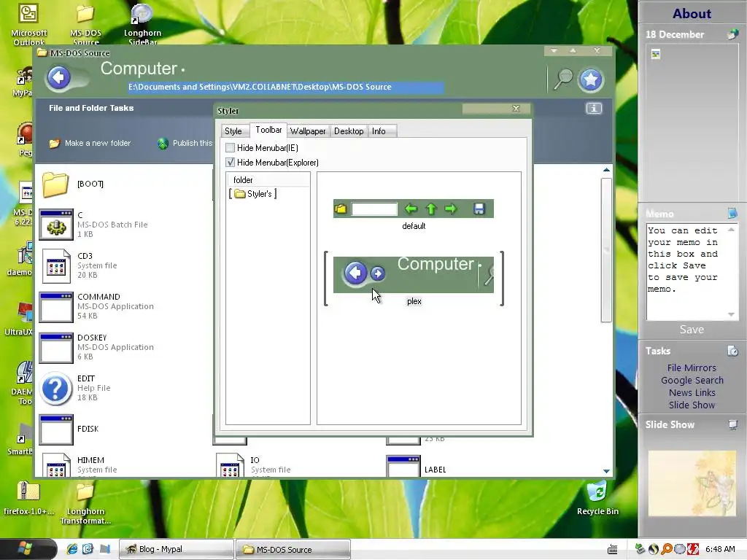Screen dimensions: 747x560
Task: Click the Memo panel header icon
Action: (x=732, y=214)
